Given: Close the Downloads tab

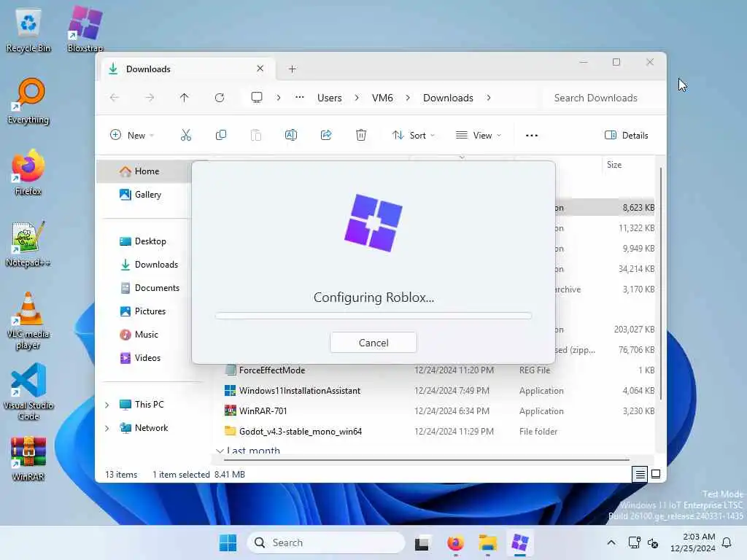Looking at the screenshot, I should point(260,69).
